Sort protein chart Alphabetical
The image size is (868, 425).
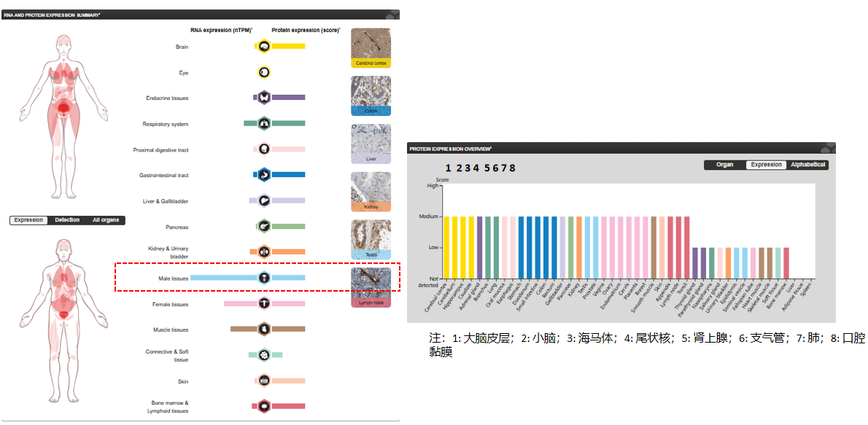point(807,165)
